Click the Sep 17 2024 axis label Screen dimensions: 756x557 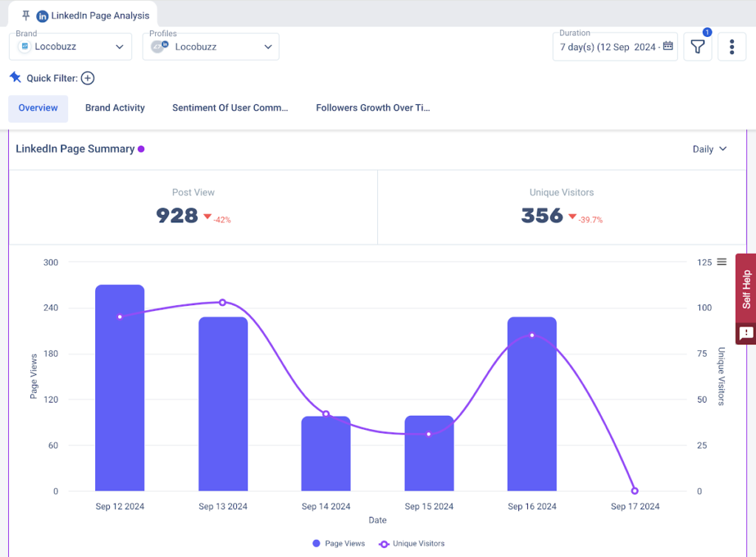(635, 506)
